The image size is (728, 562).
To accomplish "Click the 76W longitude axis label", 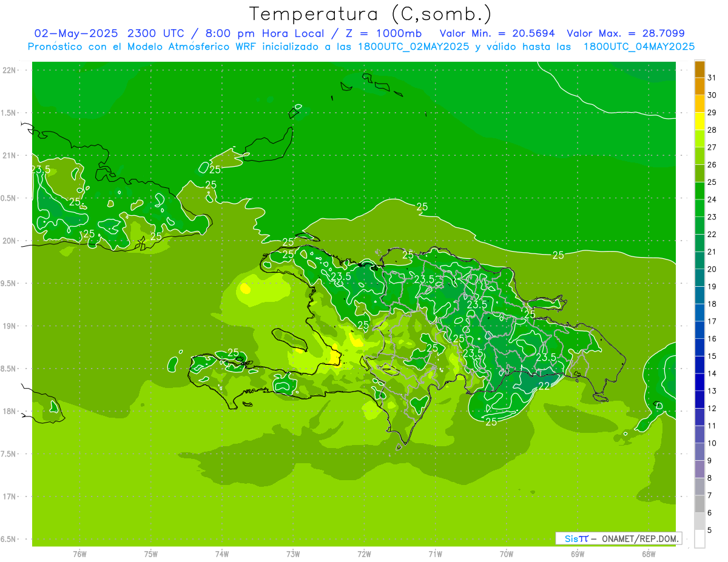I will pyautogui.click(x=79, y=554).
